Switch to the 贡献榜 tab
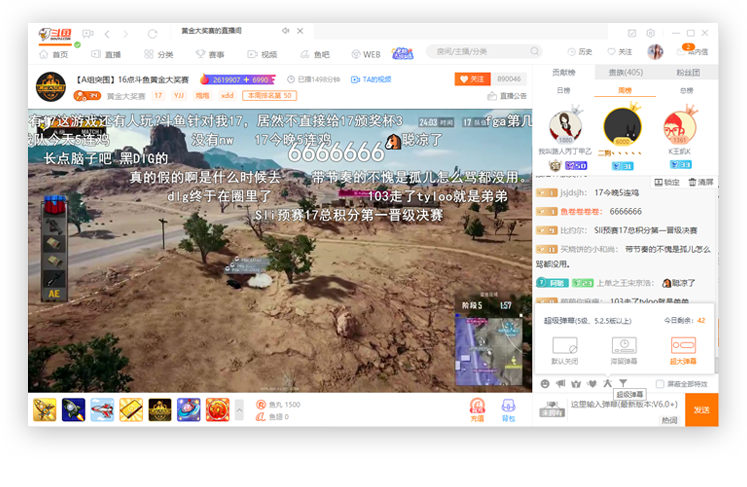This screenshot has height=487, width=747. click(564, 72)
